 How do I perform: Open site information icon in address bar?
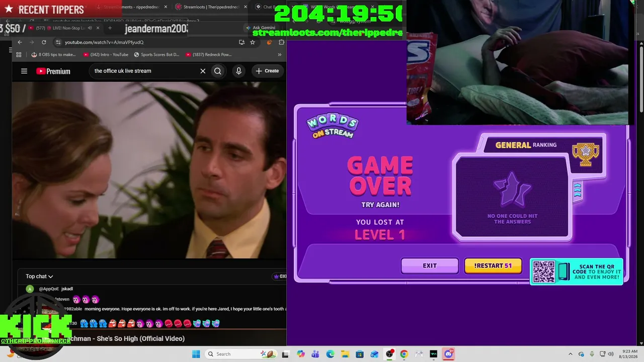tap(58, 42)
